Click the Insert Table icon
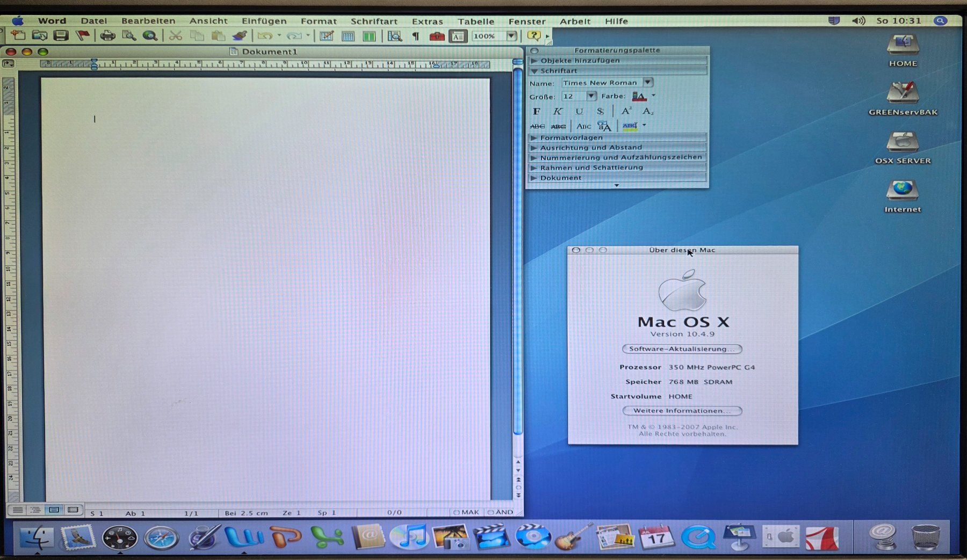 click(348, 36)
